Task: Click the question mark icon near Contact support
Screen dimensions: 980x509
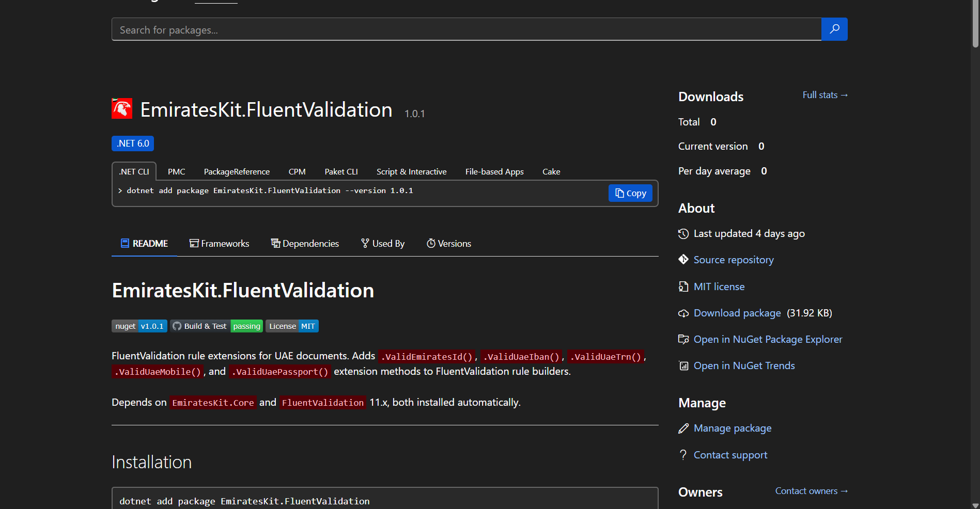Action: 683,455
